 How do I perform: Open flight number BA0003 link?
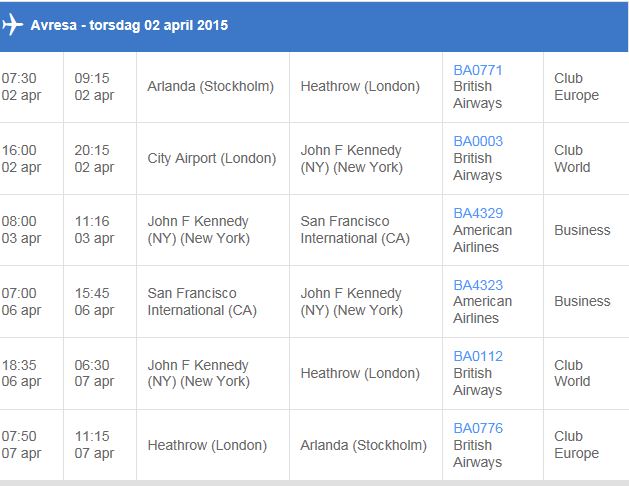click(x=478, y=141)
